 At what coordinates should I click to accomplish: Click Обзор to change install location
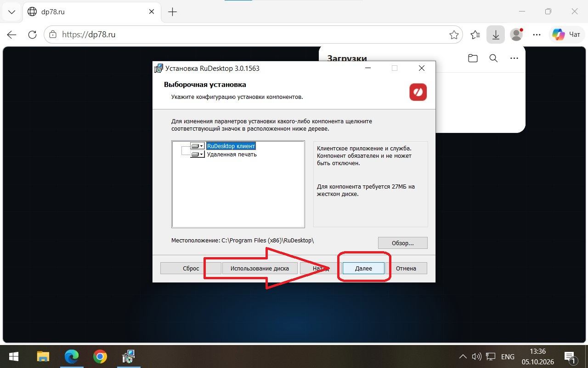[403, 243]
